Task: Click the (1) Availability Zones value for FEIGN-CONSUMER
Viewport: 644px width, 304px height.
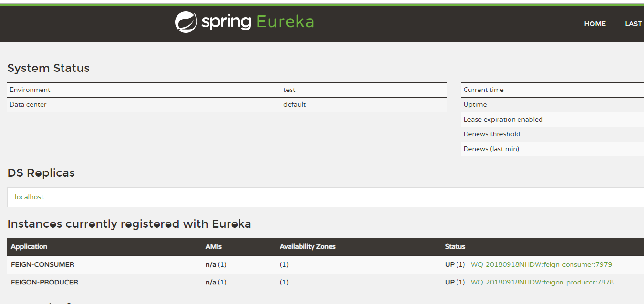Action: [284, 264]
